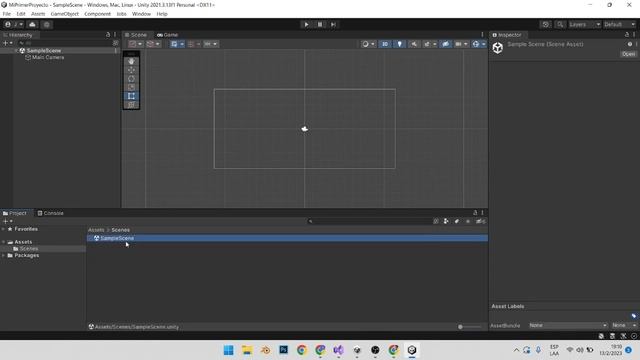Toggle grid snapping
The image size is (640, 360).
coord(191,44)
